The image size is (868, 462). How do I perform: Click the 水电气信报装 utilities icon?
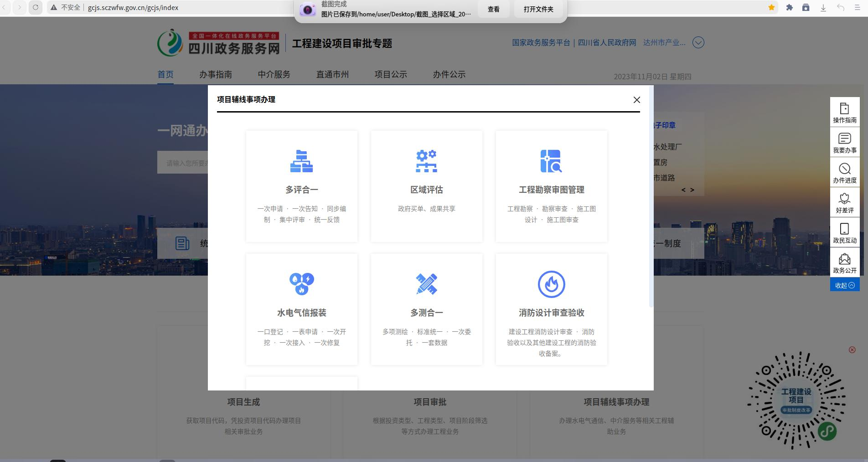pos(301,284)
